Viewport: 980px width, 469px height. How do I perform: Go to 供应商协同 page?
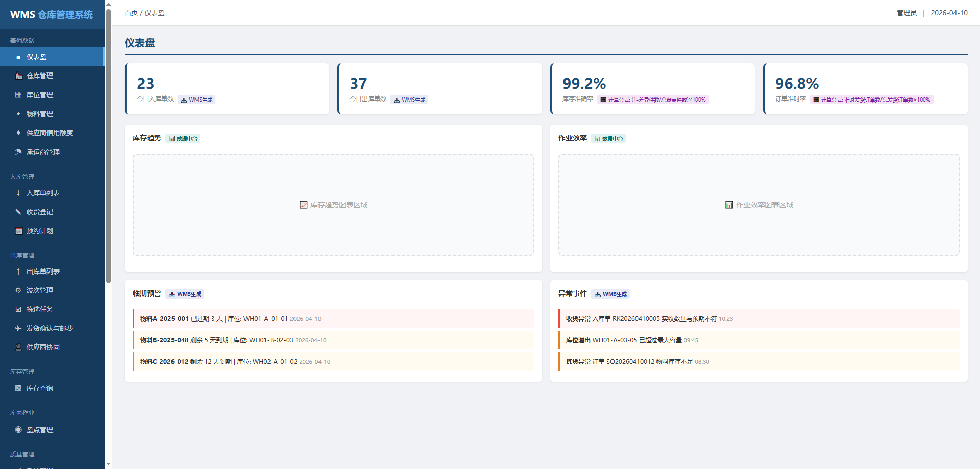[43, 347]
